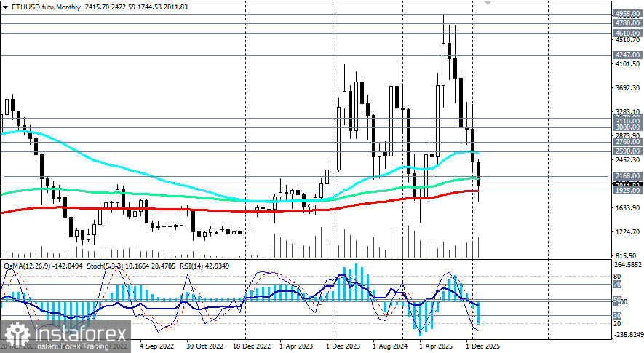
Task: Select the horizontal line handle near 2168.00 label
Action: [610, 176]
